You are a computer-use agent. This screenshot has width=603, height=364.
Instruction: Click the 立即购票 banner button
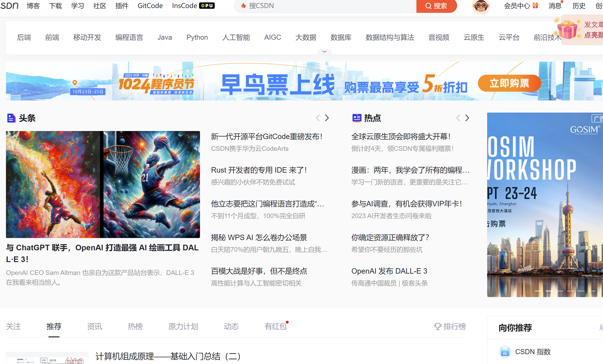click(509, 83)
